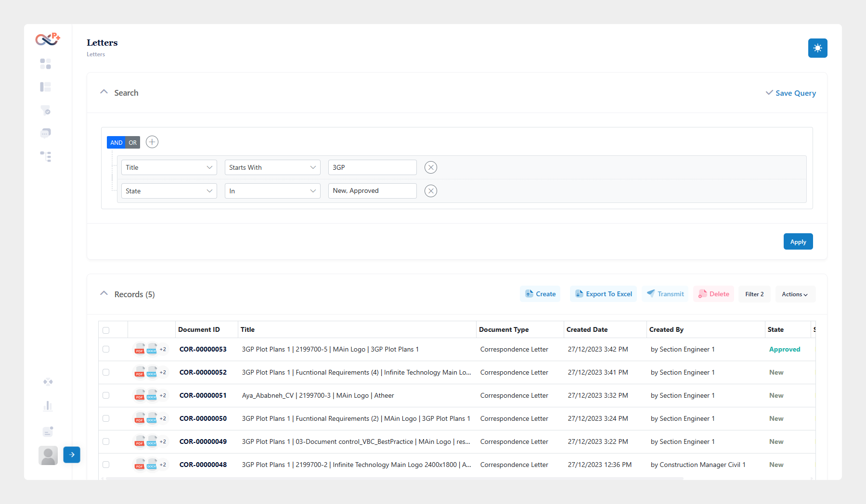Export records to Excel

click(603, 294)
